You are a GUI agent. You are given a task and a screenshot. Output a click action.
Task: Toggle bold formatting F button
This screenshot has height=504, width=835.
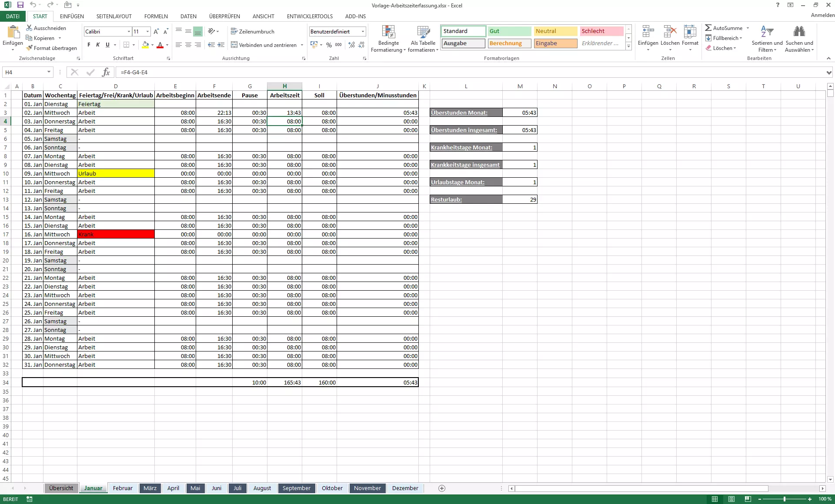pyautogui.click(x=89, y=45)
